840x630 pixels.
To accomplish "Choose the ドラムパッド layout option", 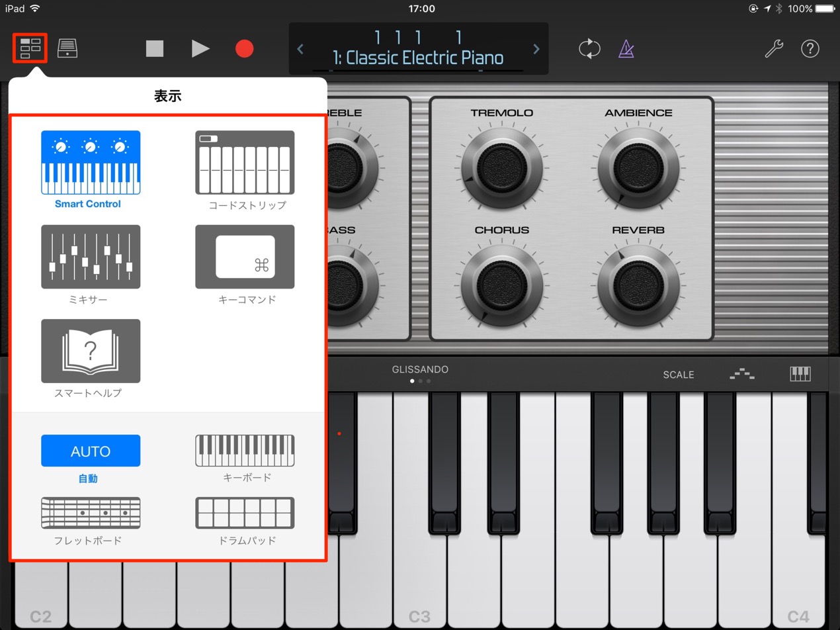I will click(245, 521).
